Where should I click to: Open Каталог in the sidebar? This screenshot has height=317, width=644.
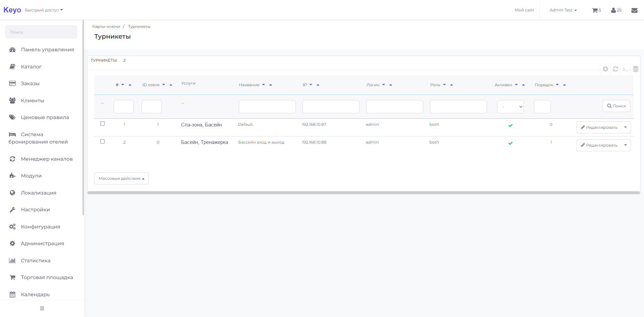(31, 67)
